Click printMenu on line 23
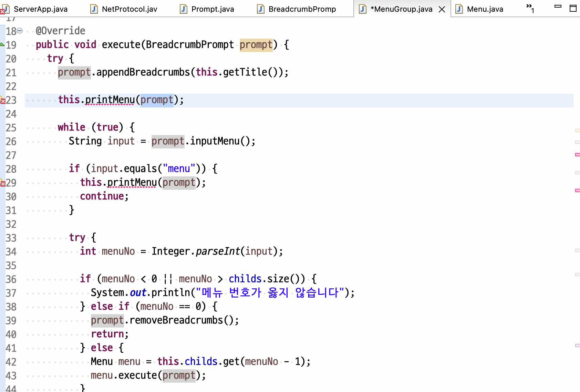The image size is (580, 392). pos(110,100)
